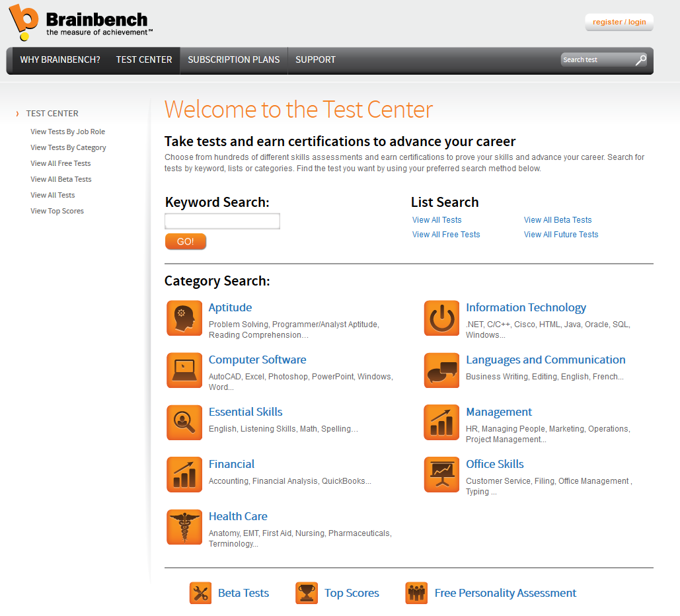Select the Information Technology power icon
The image size is (680, 616).
click(441, 318)
